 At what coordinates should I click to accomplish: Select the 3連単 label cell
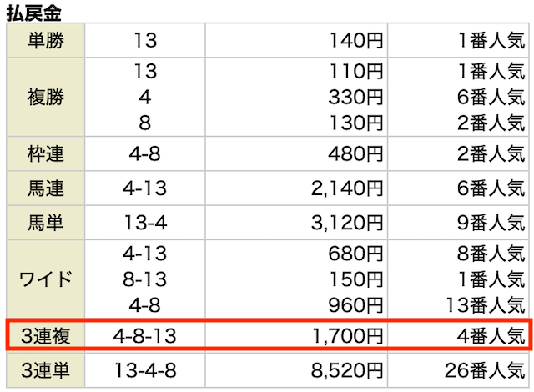tap(46, 370)
